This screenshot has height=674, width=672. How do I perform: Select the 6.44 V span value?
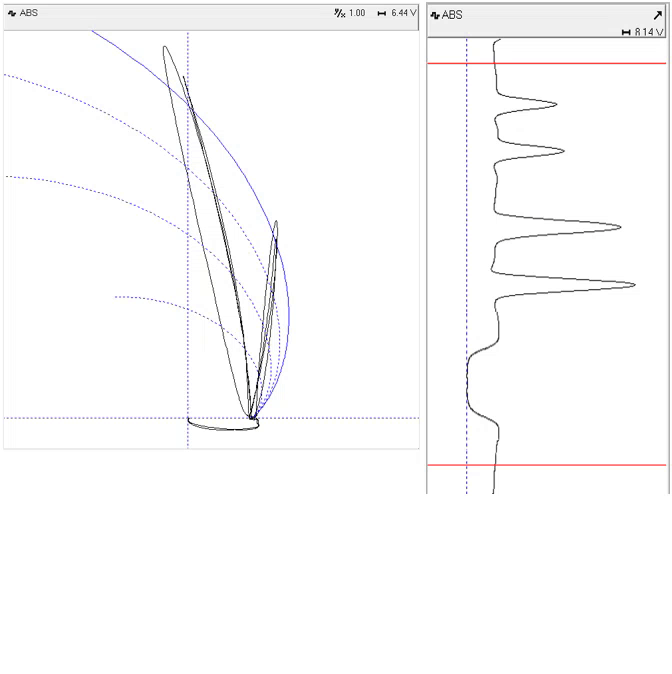tap(404, 13)
